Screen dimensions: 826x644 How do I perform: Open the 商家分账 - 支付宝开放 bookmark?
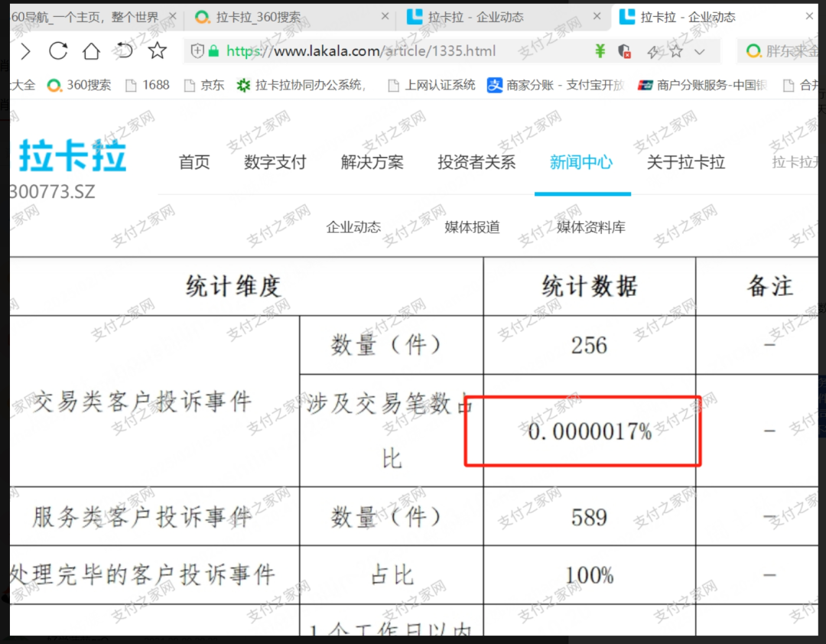[x=556, y=85]
